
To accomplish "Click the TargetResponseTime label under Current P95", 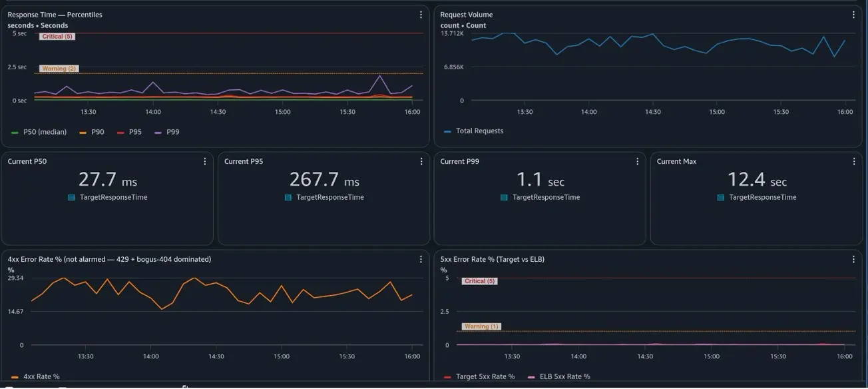I will 330,197.
